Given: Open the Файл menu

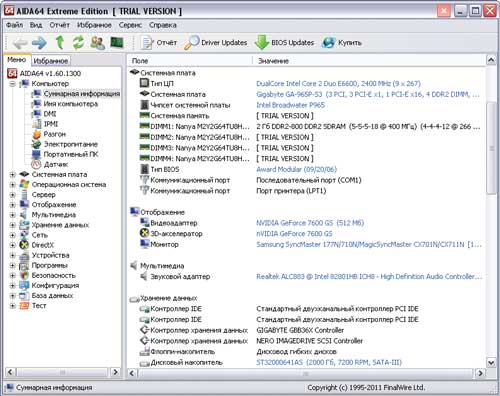Looking at the screenshot, I should 14,25.
